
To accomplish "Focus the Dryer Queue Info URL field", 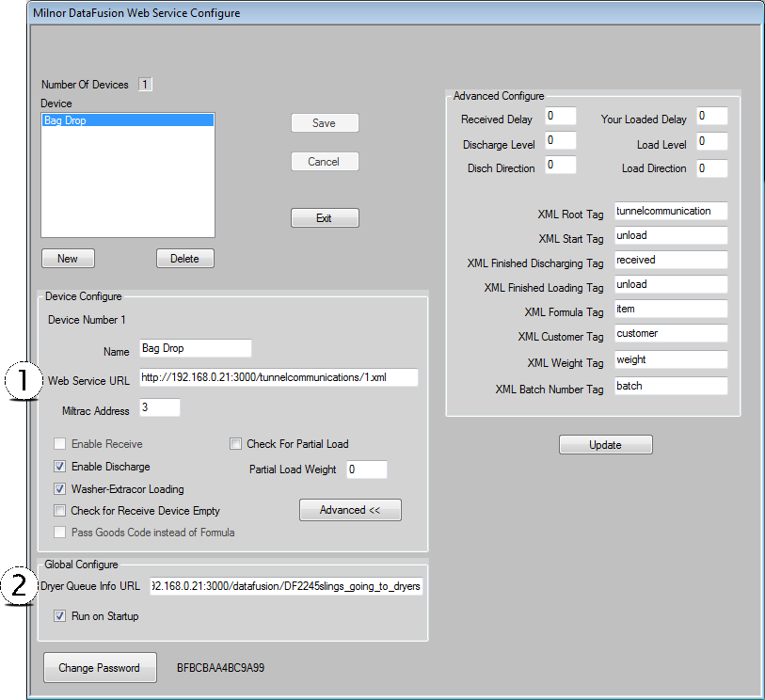I will point(286,587).
